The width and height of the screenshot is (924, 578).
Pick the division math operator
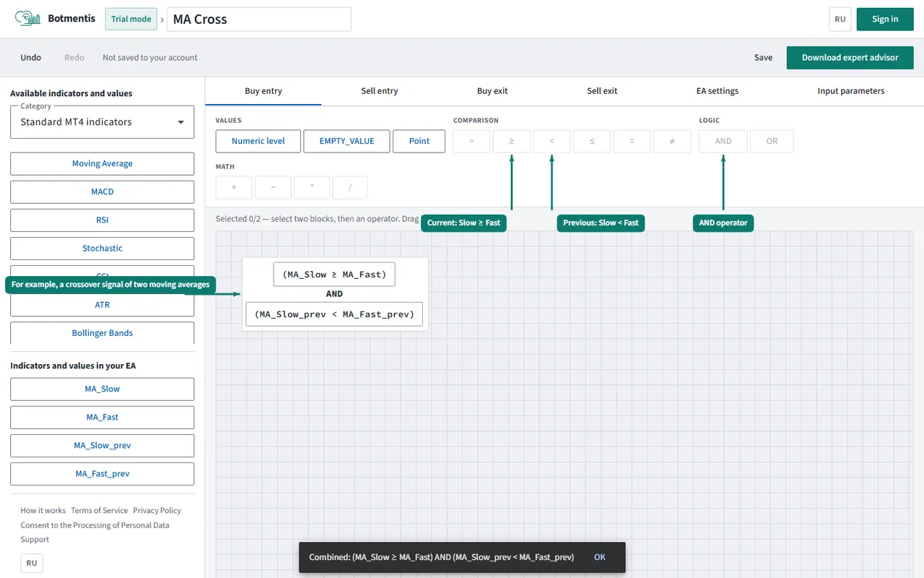tap(350, 187)
